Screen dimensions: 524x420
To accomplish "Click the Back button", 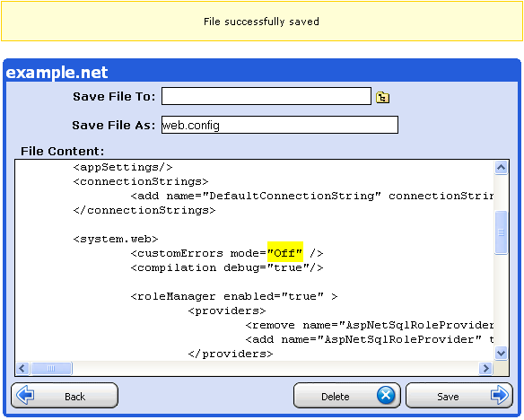I will tap(65, 396).
